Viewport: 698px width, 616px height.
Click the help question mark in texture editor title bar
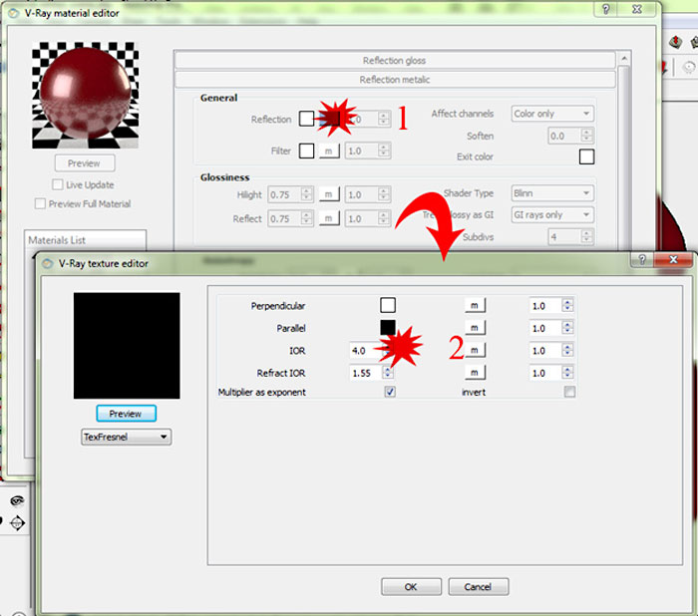pos(642,259)
